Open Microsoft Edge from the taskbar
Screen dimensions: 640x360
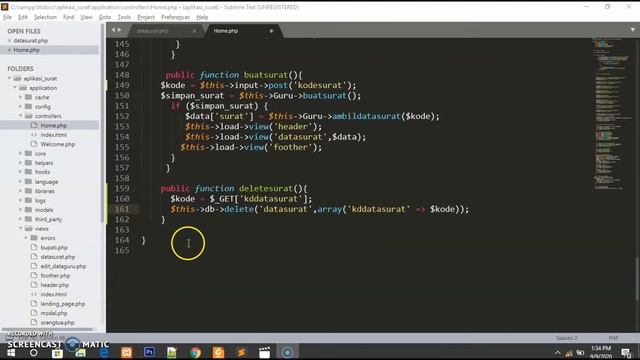point(104,353)
